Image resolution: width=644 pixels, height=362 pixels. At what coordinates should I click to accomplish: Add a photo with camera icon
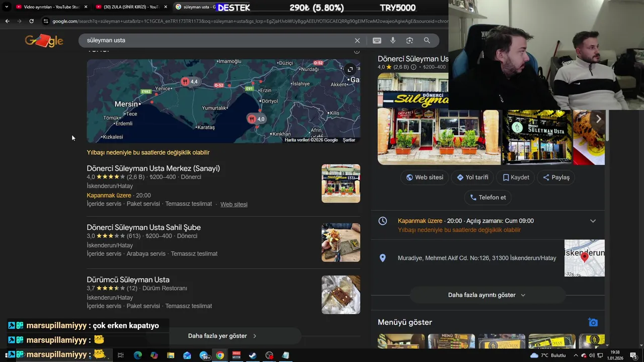(x=593, y=322)
